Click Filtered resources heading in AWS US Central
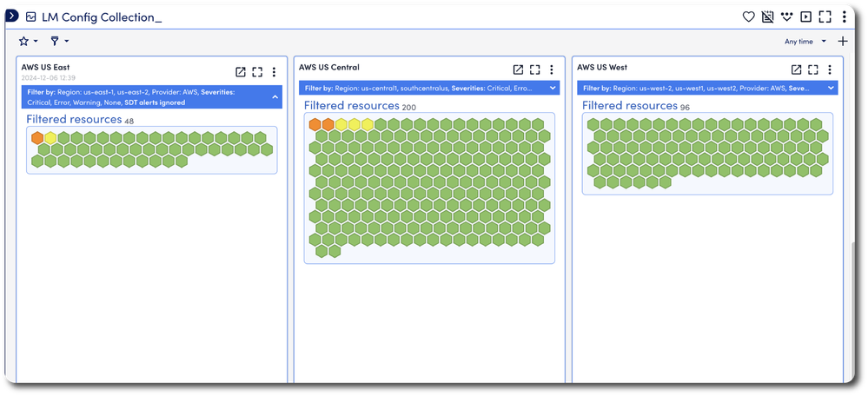 (x=351, y=105)
